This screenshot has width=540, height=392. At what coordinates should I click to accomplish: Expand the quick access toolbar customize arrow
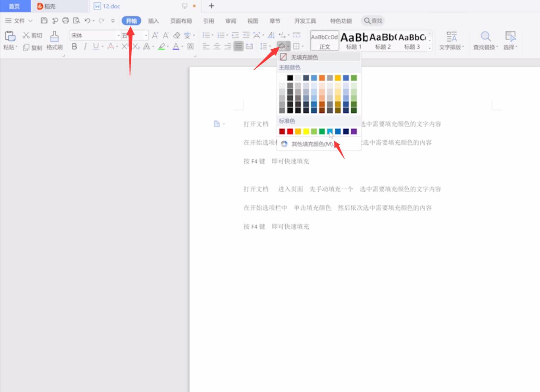113,21
